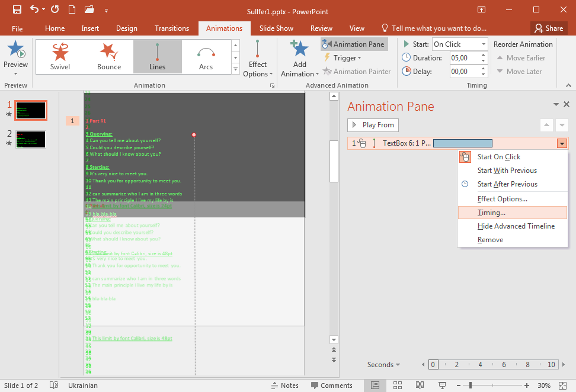The height and width of the screenshot is (392, 576).
Task: Select Hide Advanced Timeline
Action: coord(513,226)
